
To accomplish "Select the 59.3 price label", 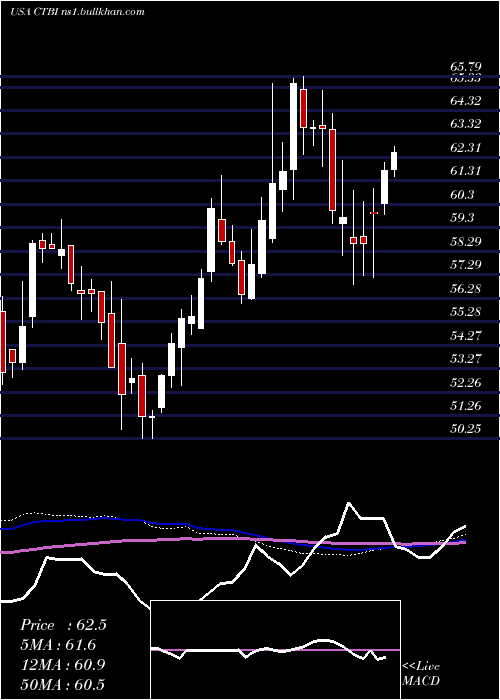I will click(462, 218).
